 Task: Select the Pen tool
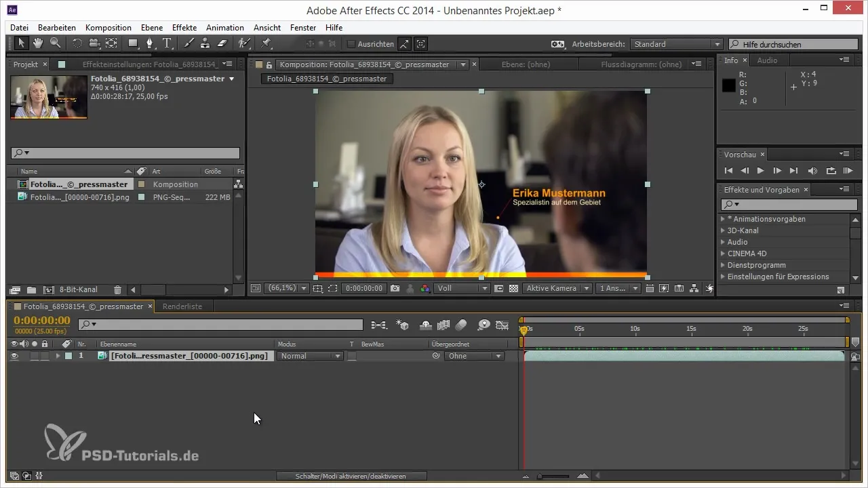pos(150,43)
